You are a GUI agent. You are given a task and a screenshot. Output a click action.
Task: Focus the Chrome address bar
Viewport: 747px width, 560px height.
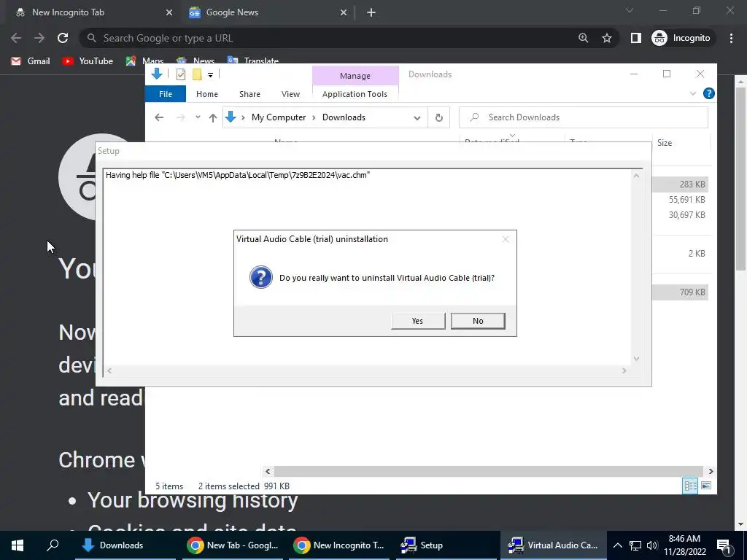click(x=333, y=38)
